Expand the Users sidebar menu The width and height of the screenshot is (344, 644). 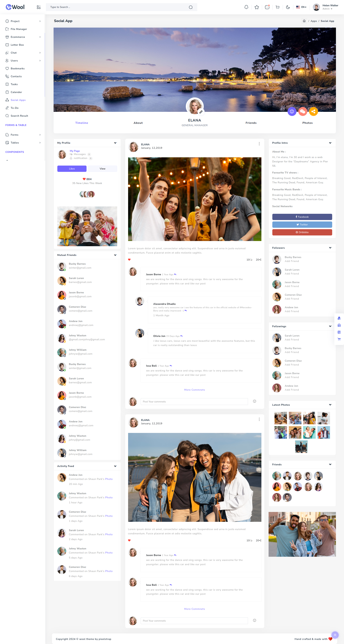tap(23, 61)
